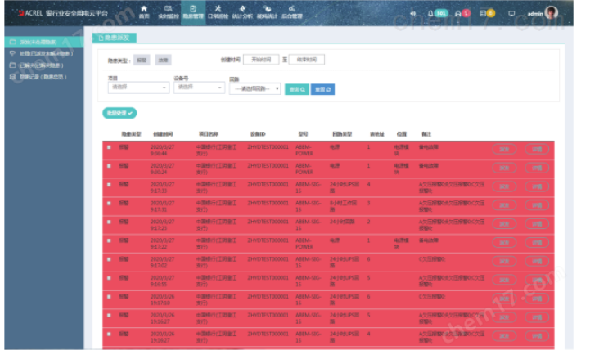Select the checkbox of the 9:30:24 alarm row
Viewport: 608px width, 364px height.
pos(109,165)
